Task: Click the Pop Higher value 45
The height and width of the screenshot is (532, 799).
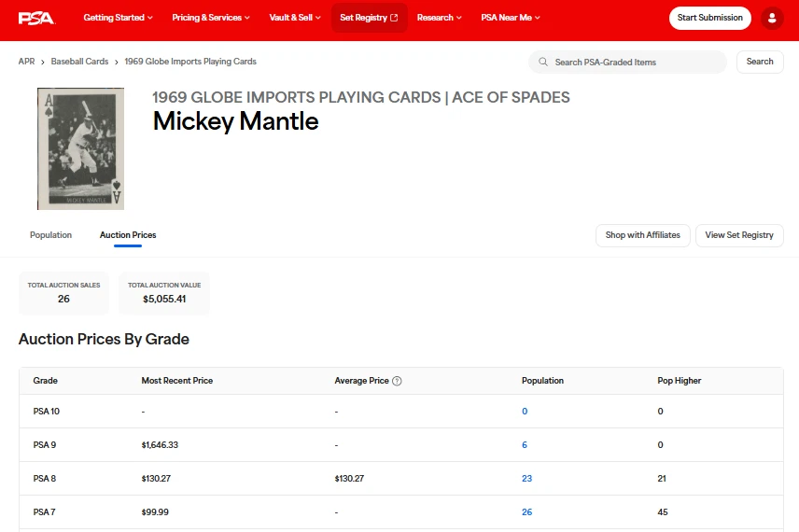Action: tap(663, 512)
